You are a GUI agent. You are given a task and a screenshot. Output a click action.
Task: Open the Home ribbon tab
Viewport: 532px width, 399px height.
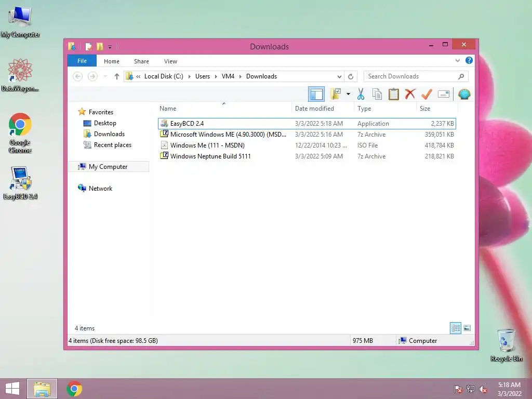tap(112, 61)
